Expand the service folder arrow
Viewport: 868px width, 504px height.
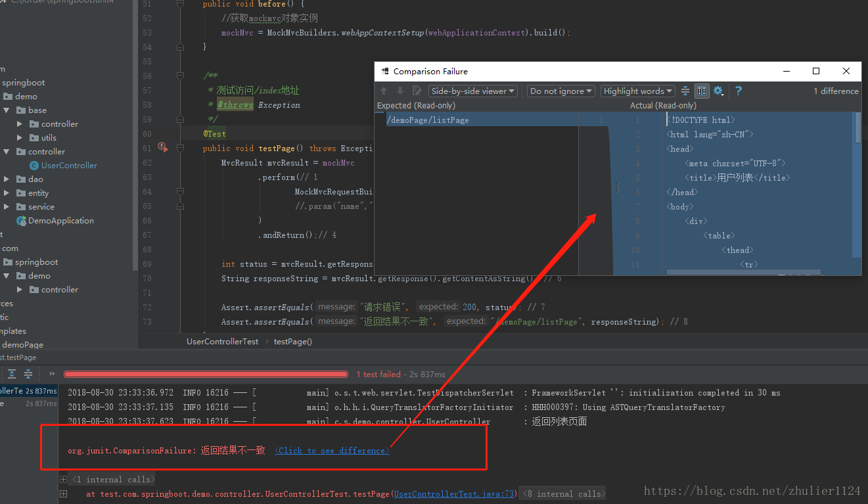click(7, 207)
